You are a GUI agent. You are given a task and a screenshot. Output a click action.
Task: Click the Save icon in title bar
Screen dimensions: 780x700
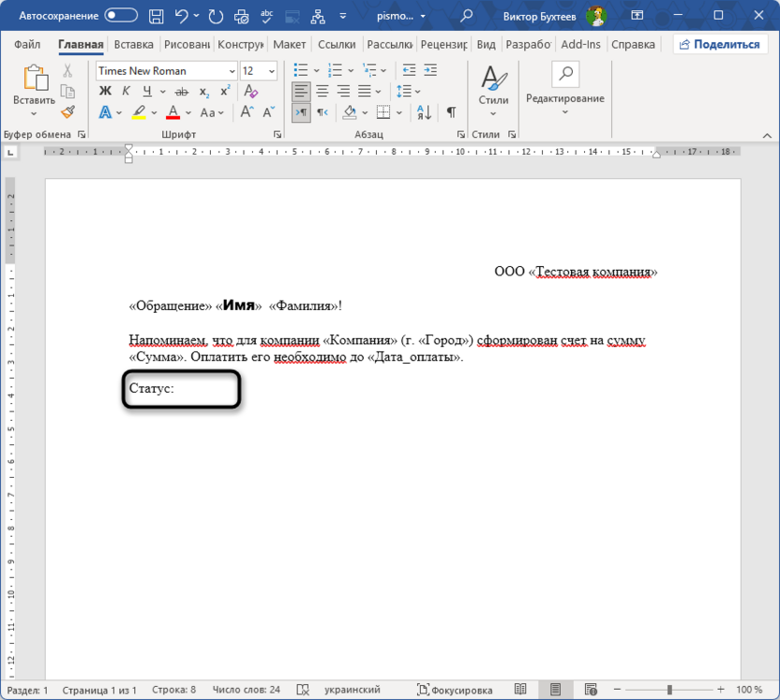tap(156, 17)
